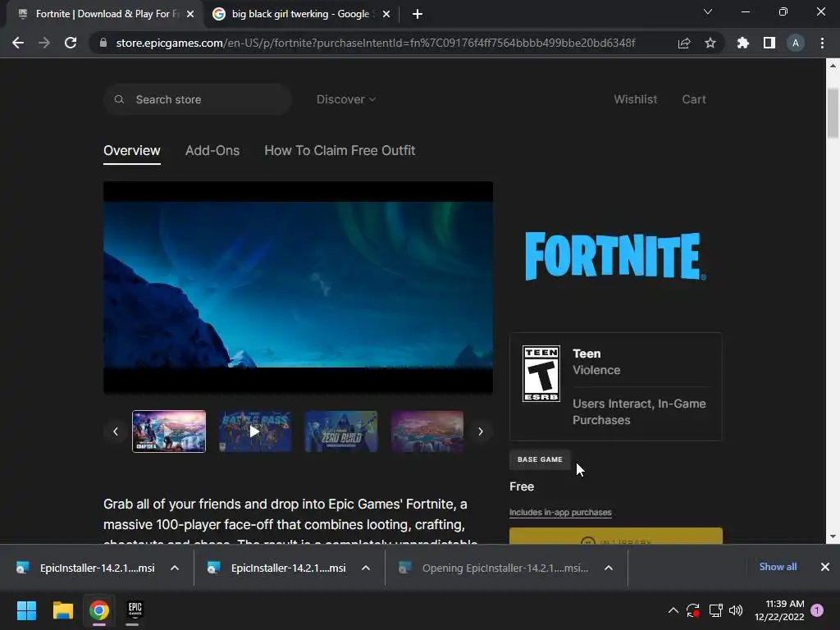Click the Chrome taskbar icon
The image size is (840, 630).
tap(99, 610)
